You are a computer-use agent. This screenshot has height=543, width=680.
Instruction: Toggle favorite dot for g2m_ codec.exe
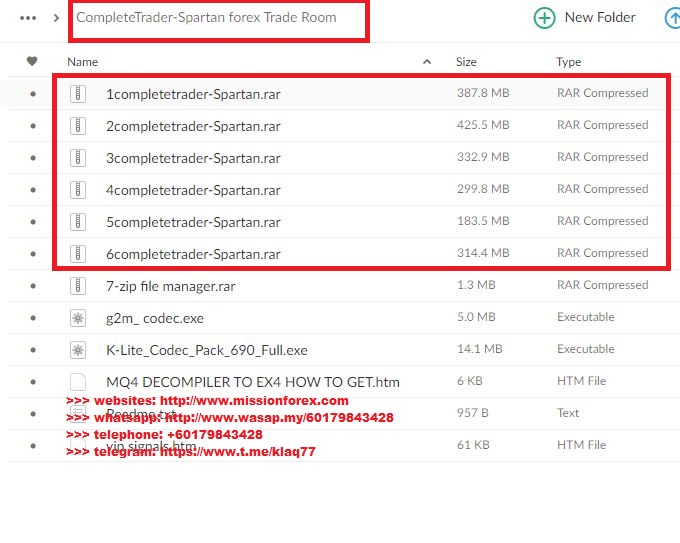[33, 318]
